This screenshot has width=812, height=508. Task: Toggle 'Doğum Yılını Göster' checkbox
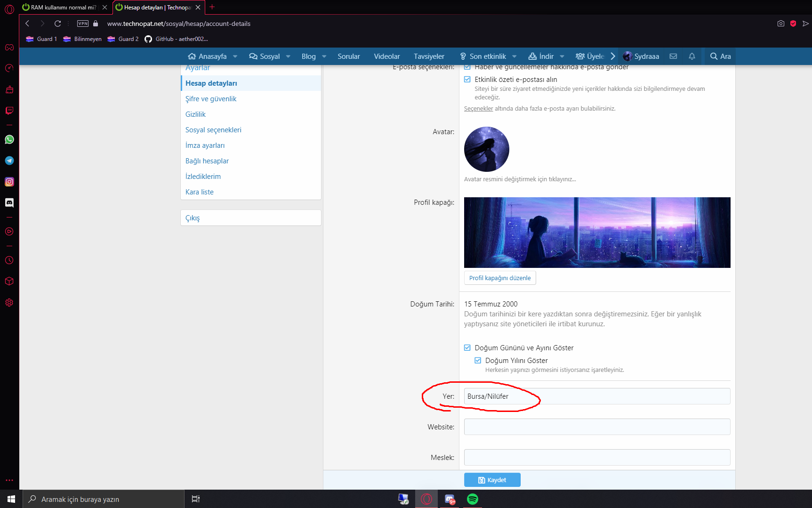[478, 361]
